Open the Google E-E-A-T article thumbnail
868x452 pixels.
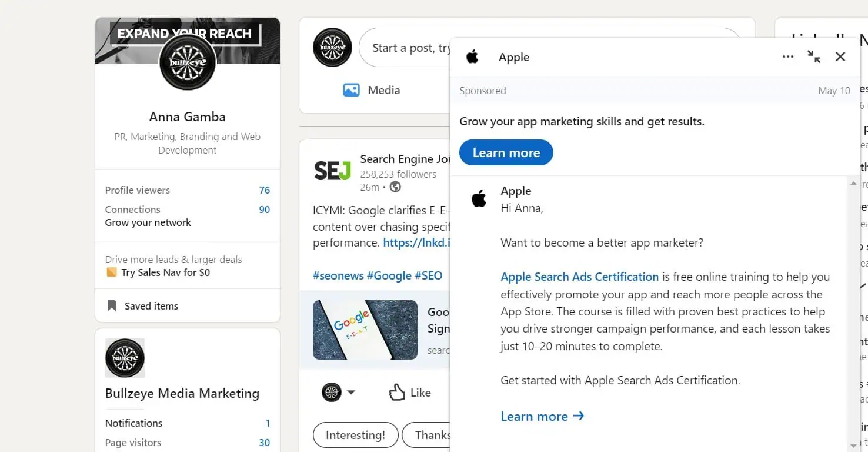(365, 330)
